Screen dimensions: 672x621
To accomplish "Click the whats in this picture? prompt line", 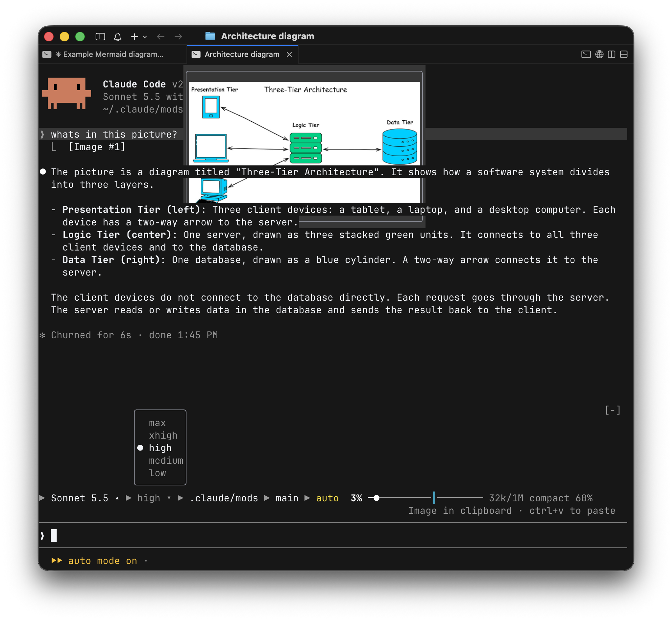I will click(114, 135).
